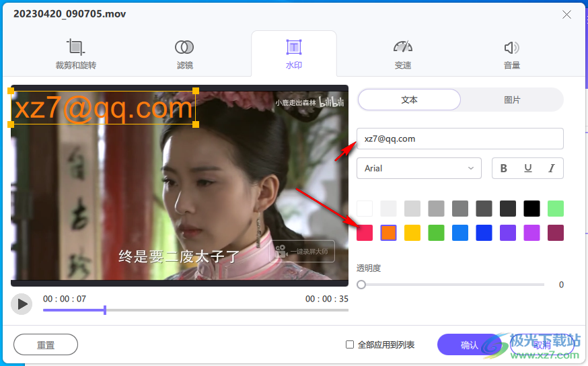This screenshot has height=366, width=588.
Task: Pick the very light gray swatch next to white
Action: click(388, 209)
